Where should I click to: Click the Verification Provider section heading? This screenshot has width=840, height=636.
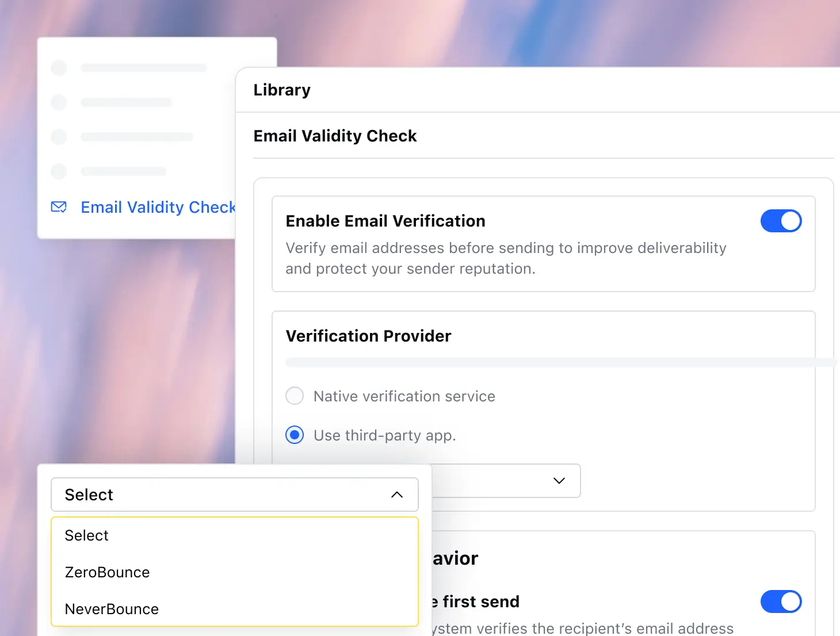[368, 336]
